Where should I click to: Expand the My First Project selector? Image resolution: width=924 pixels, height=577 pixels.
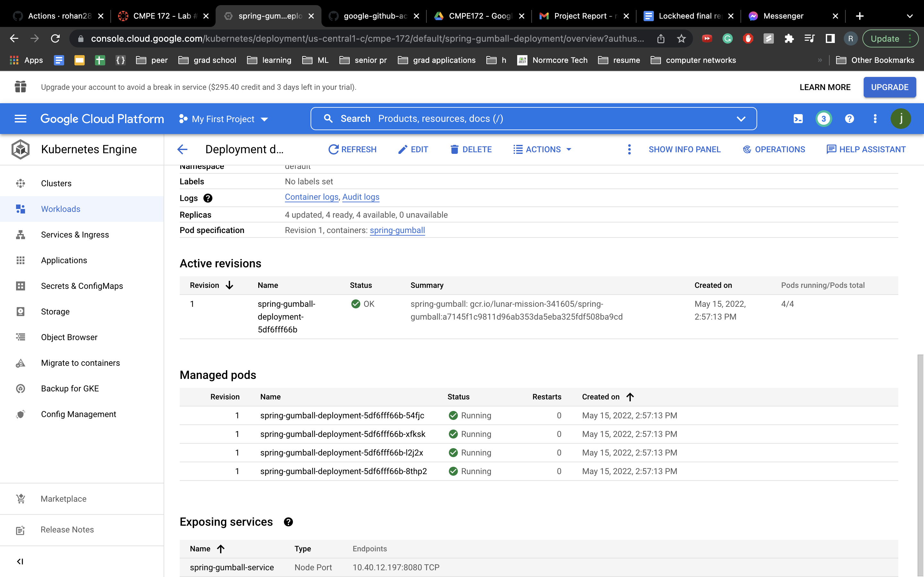224,119
